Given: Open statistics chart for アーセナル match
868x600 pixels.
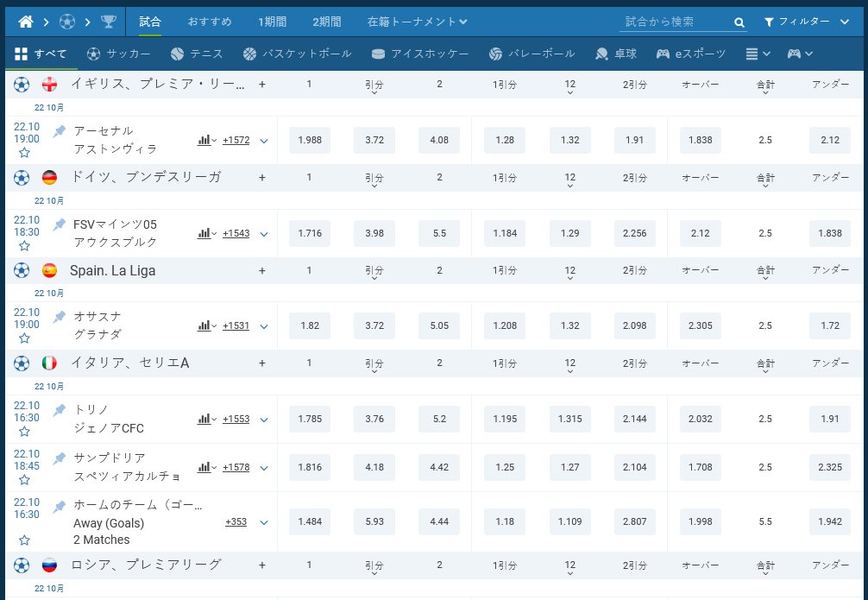Looking at the screenshot, I should pos(206,140).
